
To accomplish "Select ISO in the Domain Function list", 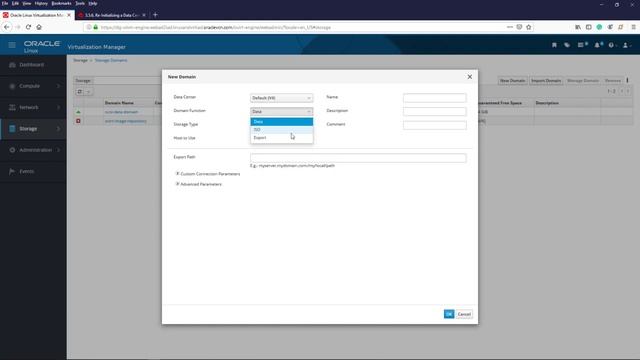I will coord(282,130).
